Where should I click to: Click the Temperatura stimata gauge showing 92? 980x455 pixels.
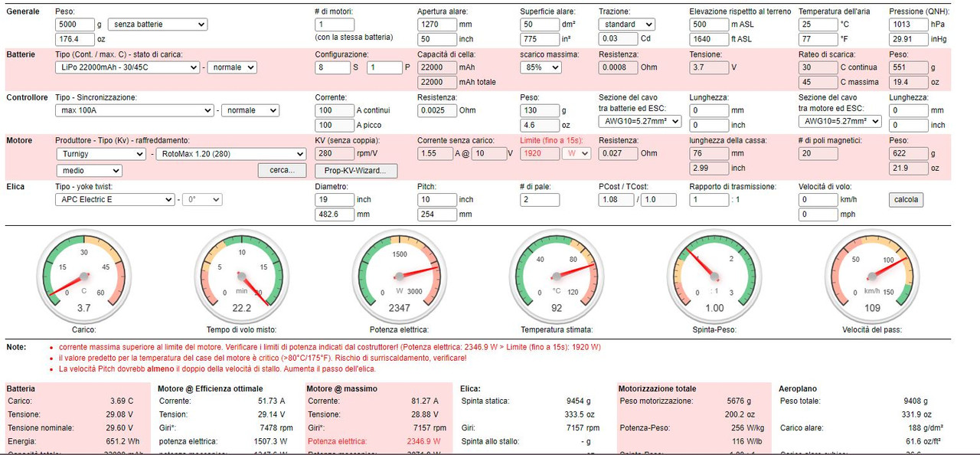click(x=557, y=275)
